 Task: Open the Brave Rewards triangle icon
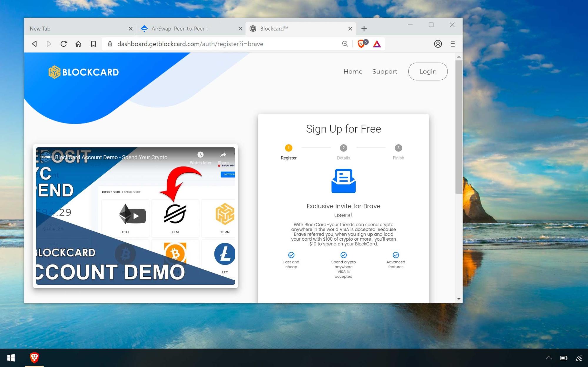377,44
